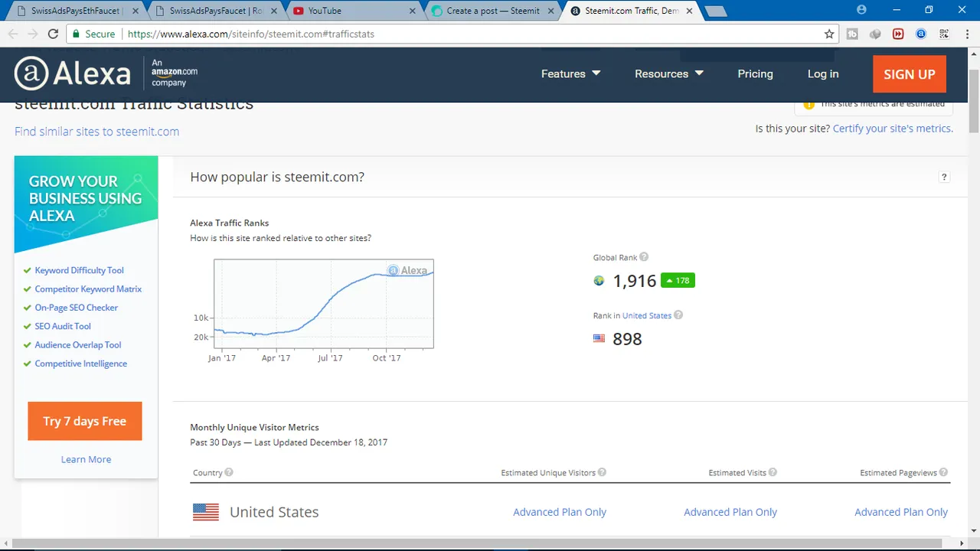Switch to the YouTube tab

[354, 11]
